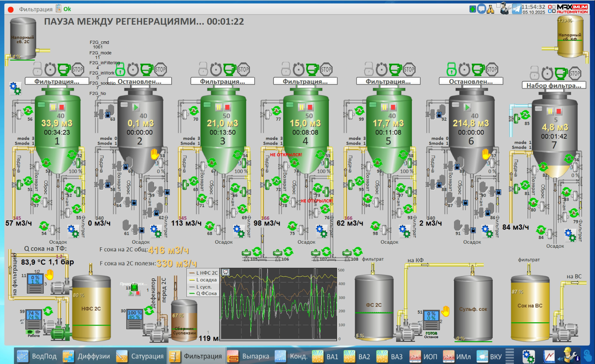Open the blue chat bubble icon
The width and height of the screenshot is (595, 364).
click(x=481, y=9)
